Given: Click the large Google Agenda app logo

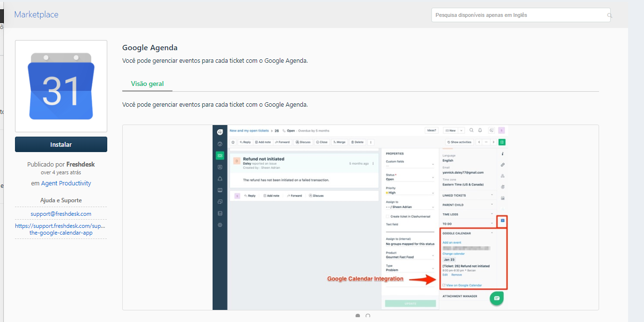Looking at the screenshot, I should click(x=61, y=86).
